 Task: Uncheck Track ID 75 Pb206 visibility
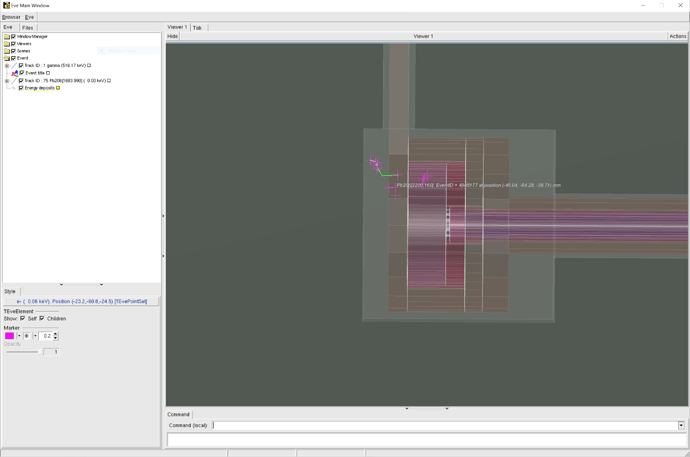click(21, 81)
